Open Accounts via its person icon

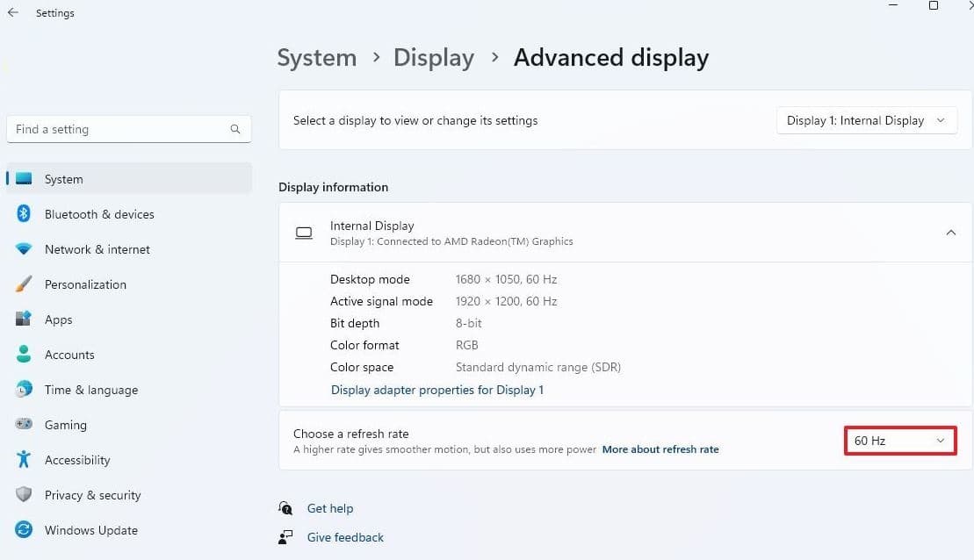[x=25, y=355]
